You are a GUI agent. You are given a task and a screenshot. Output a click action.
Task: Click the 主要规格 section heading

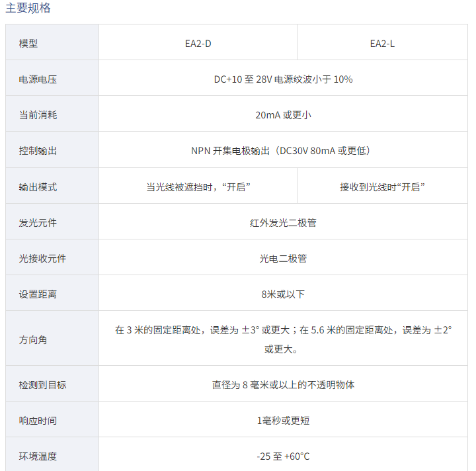28,8
